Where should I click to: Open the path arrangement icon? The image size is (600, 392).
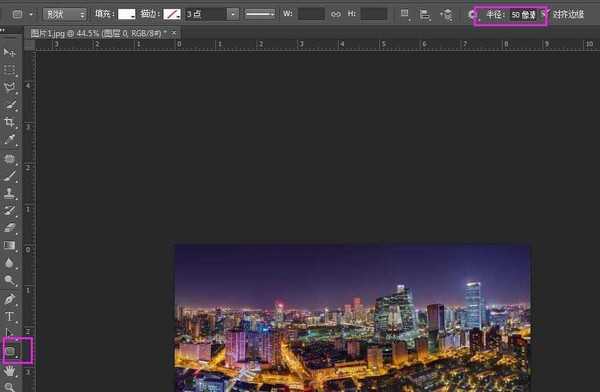coord(447,15)
